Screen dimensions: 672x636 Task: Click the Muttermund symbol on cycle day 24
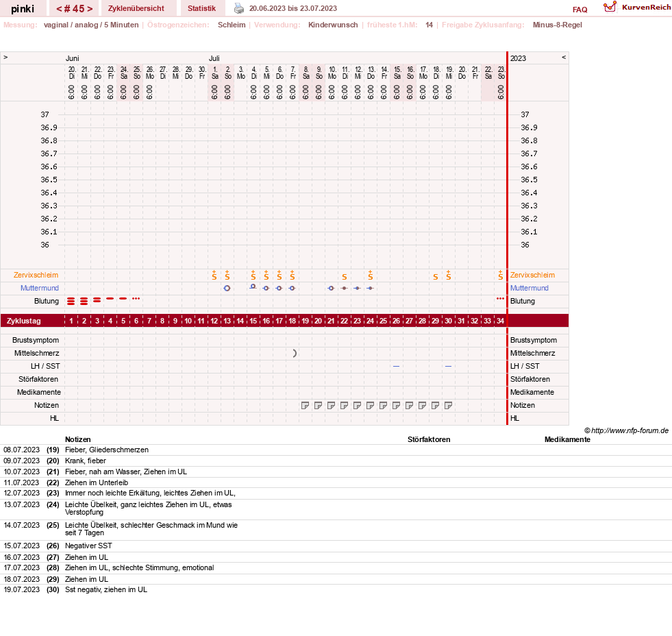371,289
